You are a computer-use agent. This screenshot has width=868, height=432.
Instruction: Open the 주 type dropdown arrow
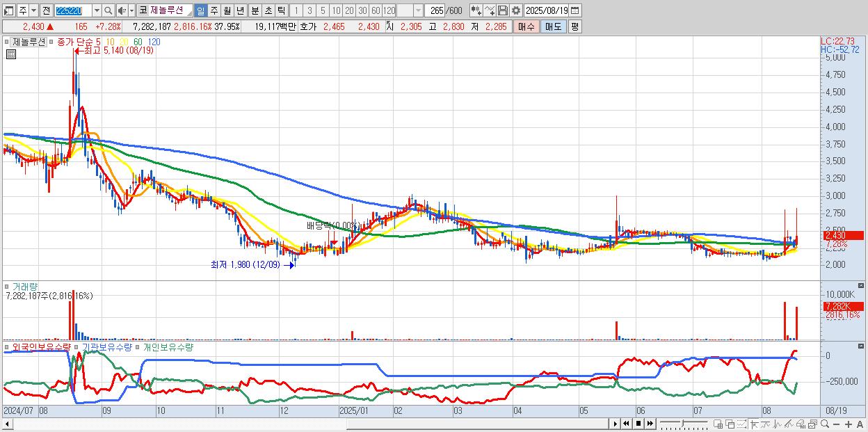point(33,10)
